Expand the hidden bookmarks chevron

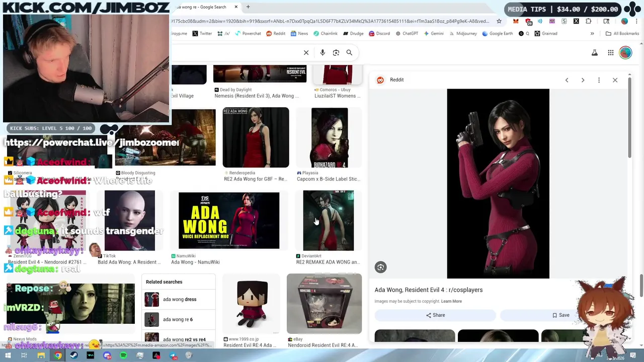click(x=592, y=34)
